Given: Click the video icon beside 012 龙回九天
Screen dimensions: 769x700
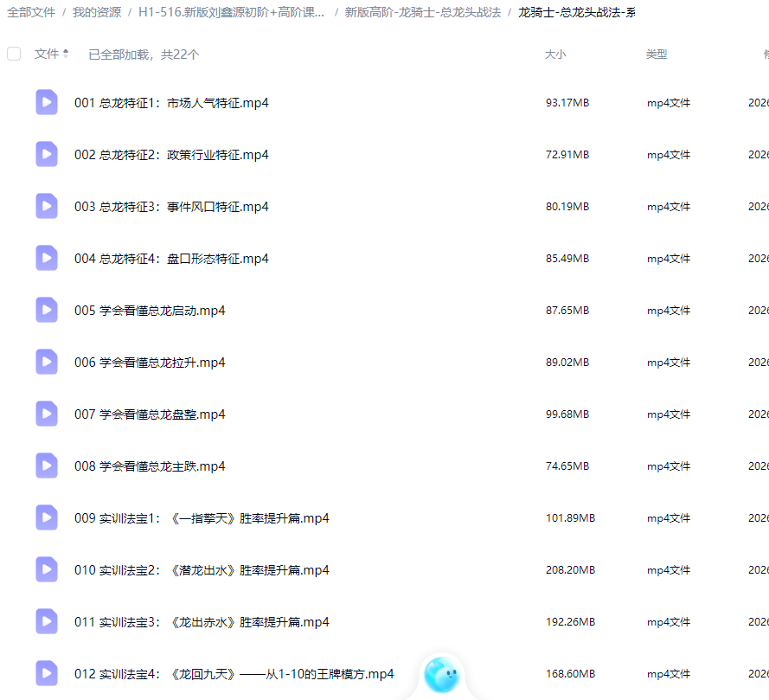Looking at the screenshot, I should 47,673.
